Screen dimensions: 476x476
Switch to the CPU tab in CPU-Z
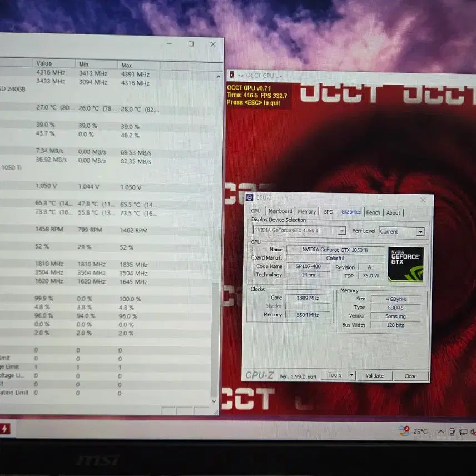click(256, 211)
